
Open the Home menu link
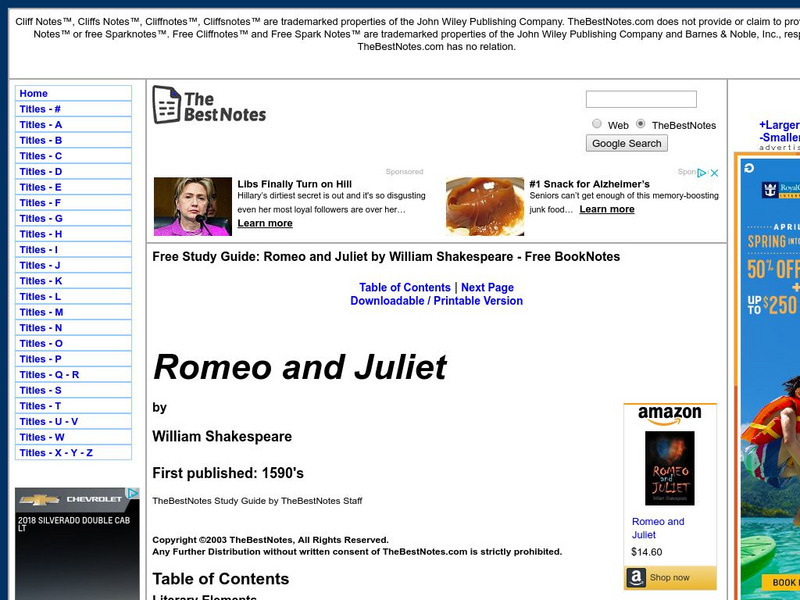click(73, 93)
